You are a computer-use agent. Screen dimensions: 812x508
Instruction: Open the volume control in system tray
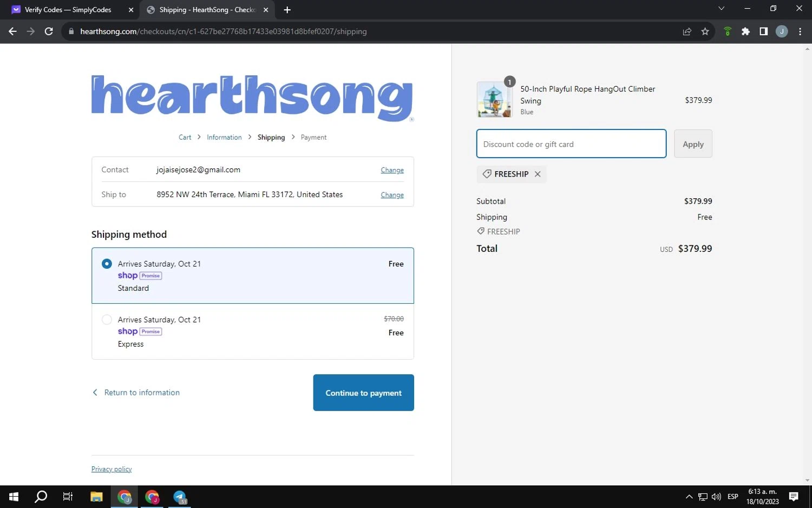tap(716, 497)
